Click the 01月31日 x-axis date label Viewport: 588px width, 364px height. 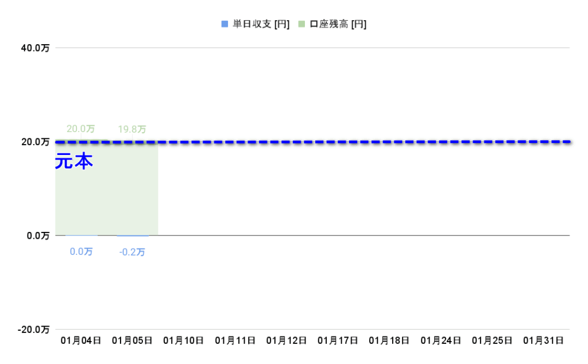[x=543, y=340]
